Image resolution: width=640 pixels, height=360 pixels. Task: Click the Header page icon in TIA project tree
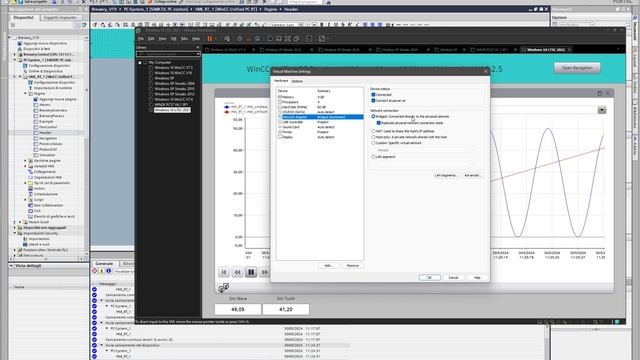36,133
